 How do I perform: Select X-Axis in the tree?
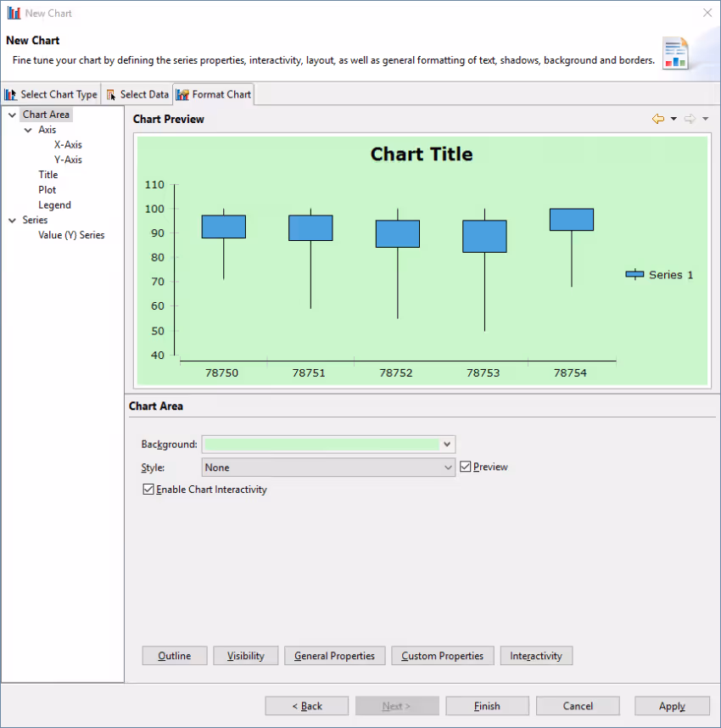(x=68, y=145)
